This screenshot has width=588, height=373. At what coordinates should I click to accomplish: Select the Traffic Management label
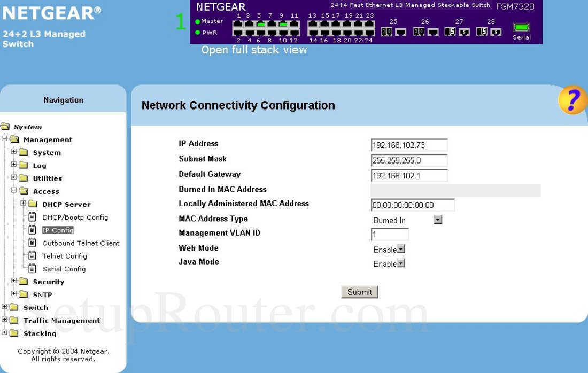point(61,321)
